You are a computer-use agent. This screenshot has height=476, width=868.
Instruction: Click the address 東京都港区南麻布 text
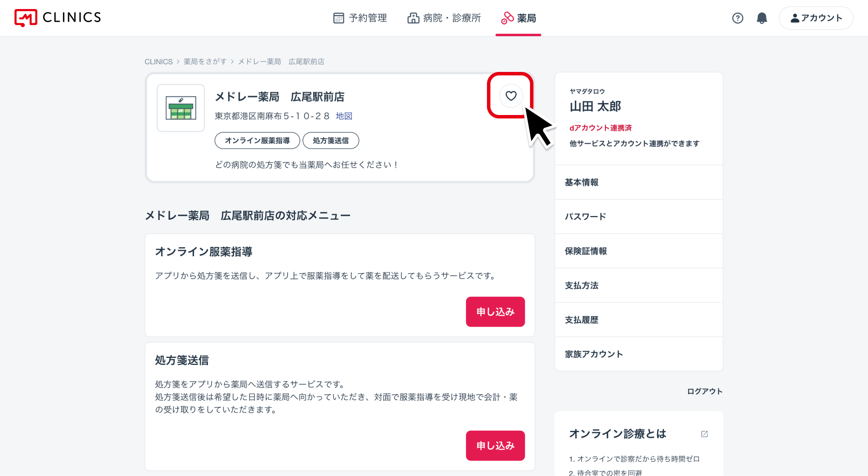pos(272,116)
